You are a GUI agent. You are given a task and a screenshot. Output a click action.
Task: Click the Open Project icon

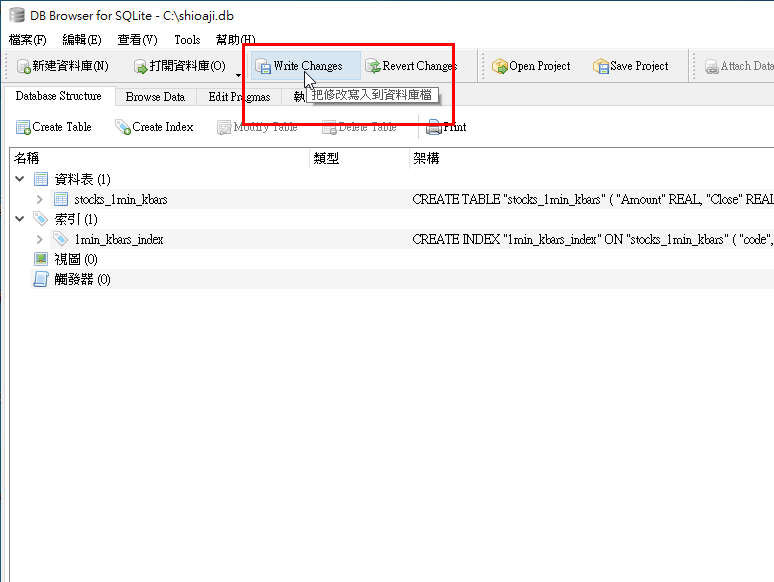[x=500, y=66]
